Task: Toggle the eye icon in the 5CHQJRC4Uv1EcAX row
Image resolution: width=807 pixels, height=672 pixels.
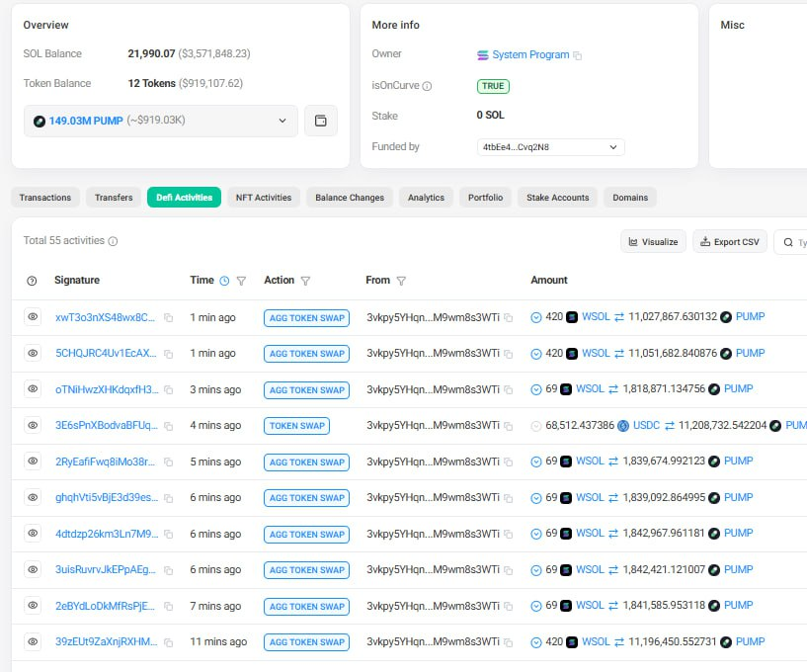Action: tap(33, 353)
